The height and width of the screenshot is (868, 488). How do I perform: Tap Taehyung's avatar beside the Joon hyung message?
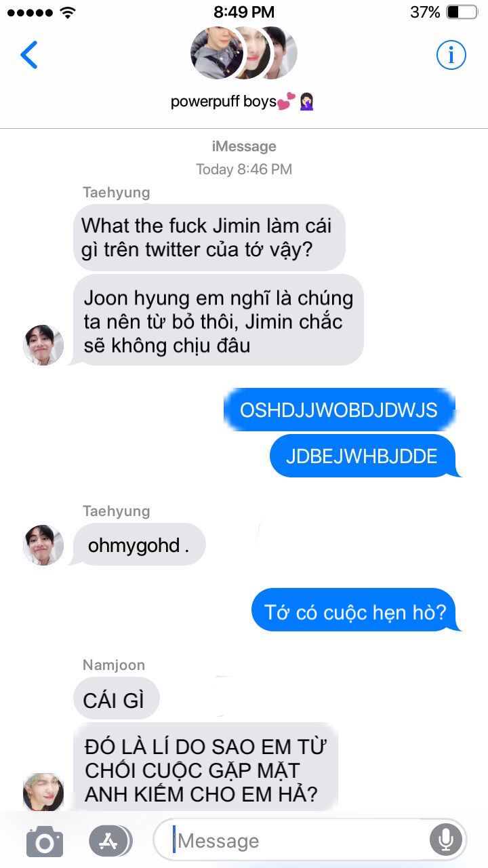point(44,344)
